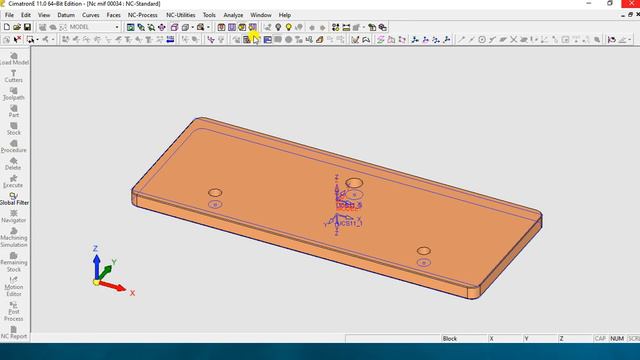Click Motion Editor in the NC guide
The image size is (640, 360).
(13, 287)
